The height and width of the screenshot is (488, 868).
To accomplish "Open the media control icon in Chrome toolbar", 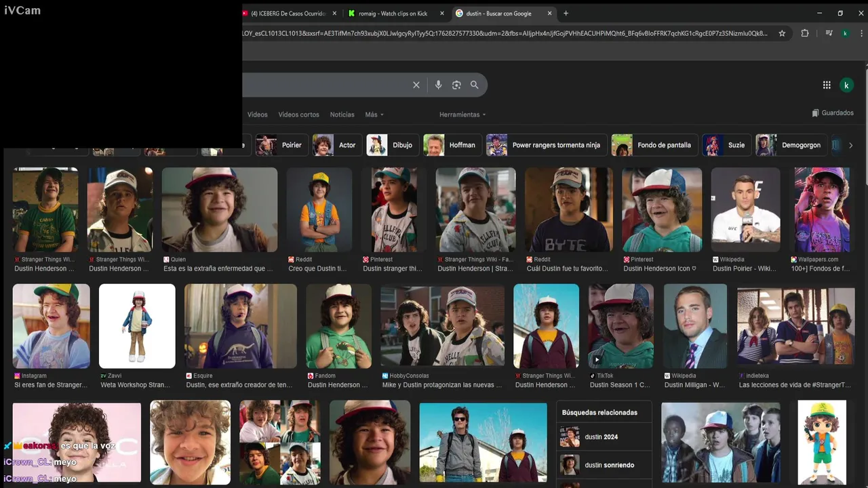I will coord(829,33).
